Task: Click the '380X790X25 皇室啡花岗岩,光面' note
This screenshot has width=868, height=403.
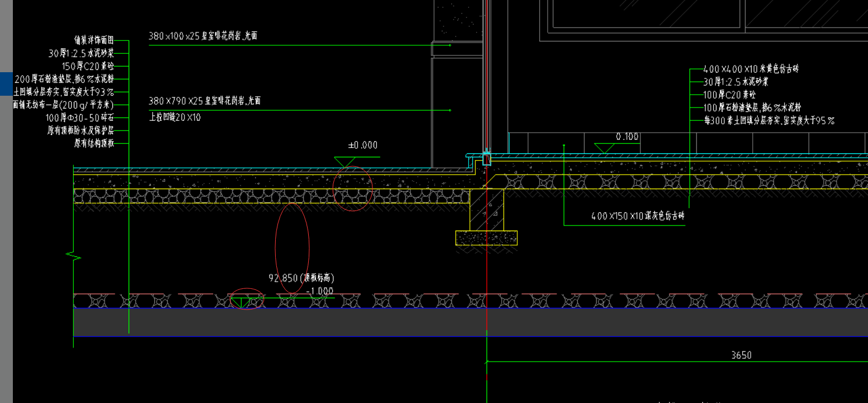Action: 204,101
